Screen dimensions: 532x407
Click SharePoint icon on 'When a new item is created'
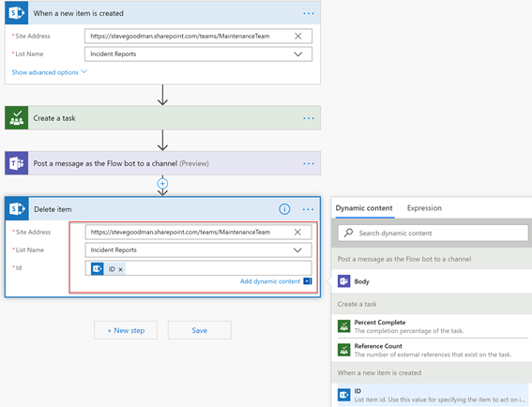coord(16,13)
